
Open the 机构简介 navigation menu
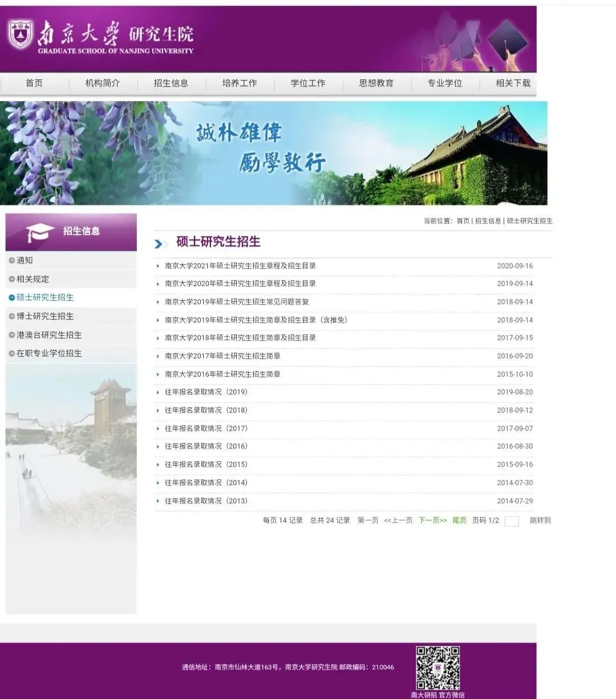pyautogui.click(x=103, y=83)
